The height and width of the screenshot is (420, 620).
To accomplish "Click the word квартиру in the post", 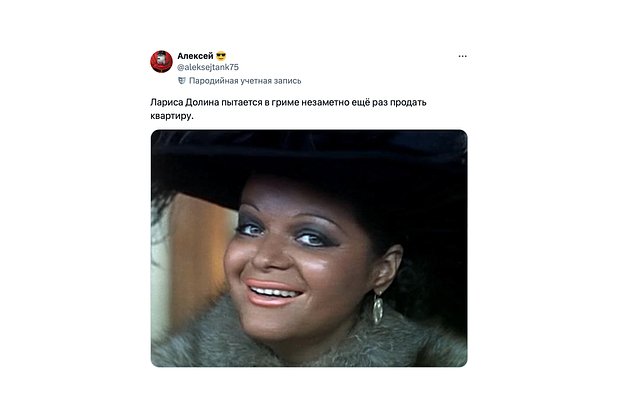I will pyautogui.click(x=172, y=116).
